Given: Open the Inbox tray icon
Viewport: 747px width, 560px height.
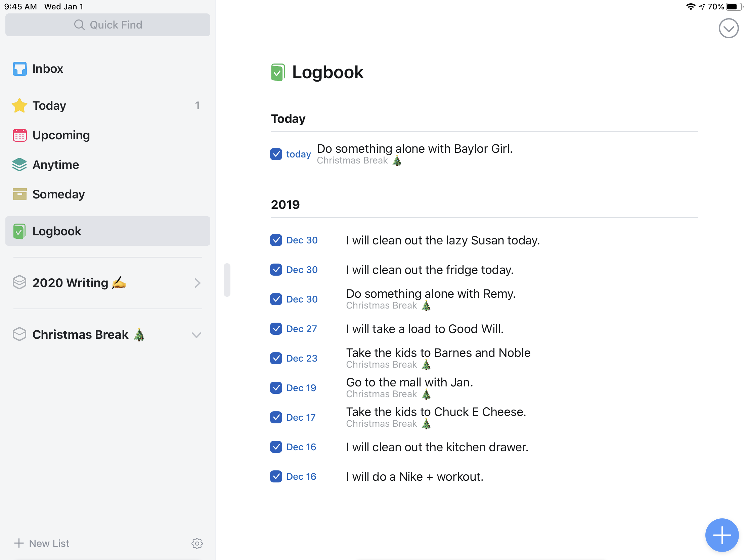Looking at the screenshot, I should [19, 69].
